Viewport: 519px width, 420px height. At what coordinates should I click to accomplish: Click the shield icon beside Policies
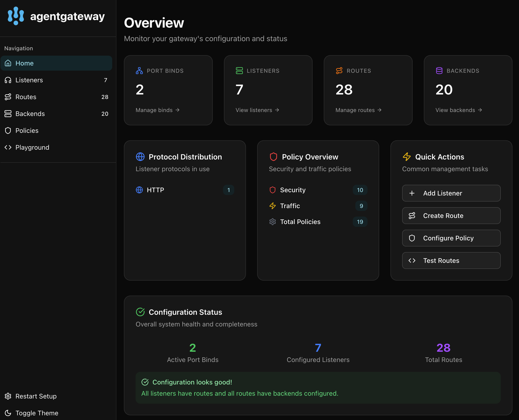(x=8, y=130)
